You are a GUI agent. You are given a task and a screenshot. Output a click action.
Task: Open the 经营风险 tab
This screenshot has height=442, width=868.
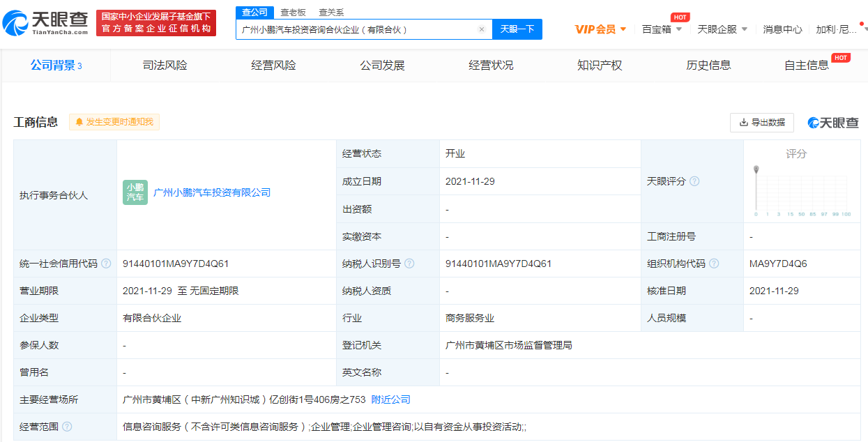273,66
